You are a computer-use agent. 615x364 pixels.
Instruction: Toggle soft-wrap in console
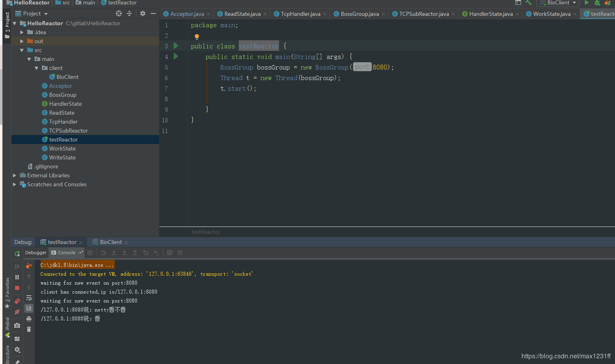coord(29,298)
